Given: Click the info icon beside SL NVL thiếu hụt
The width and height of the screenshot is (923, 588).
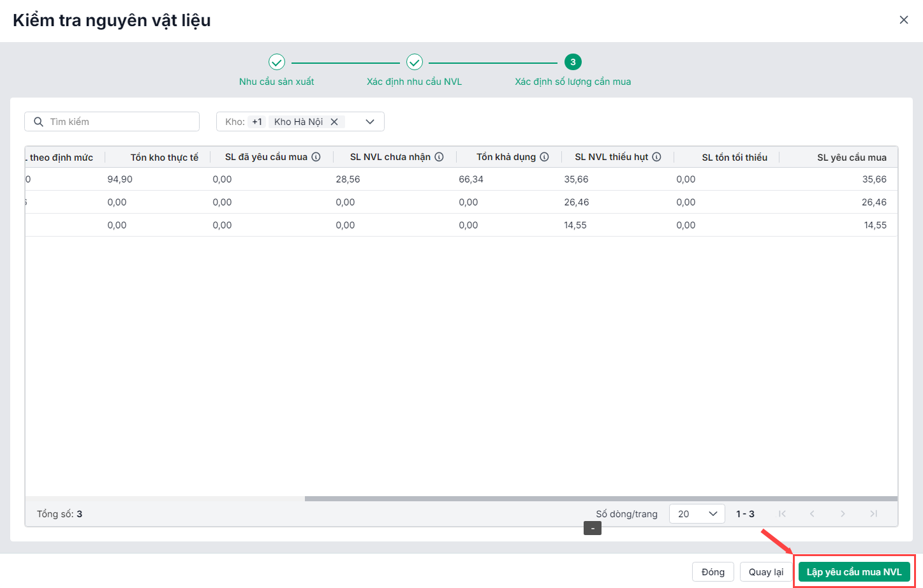Looking at the screenshot, I should (656, 157).
